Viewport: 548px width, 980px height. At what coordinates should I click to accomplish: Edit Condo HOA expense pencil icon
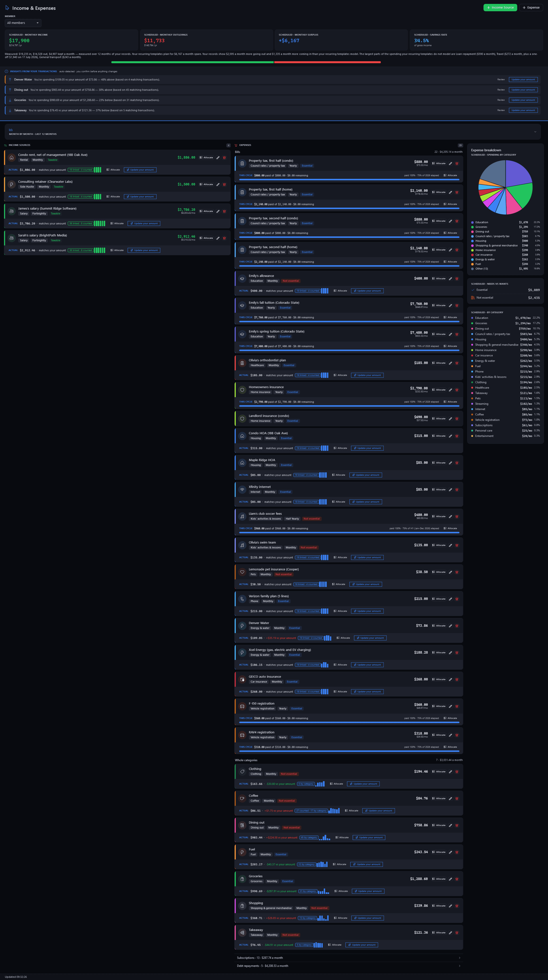(450, 436)
